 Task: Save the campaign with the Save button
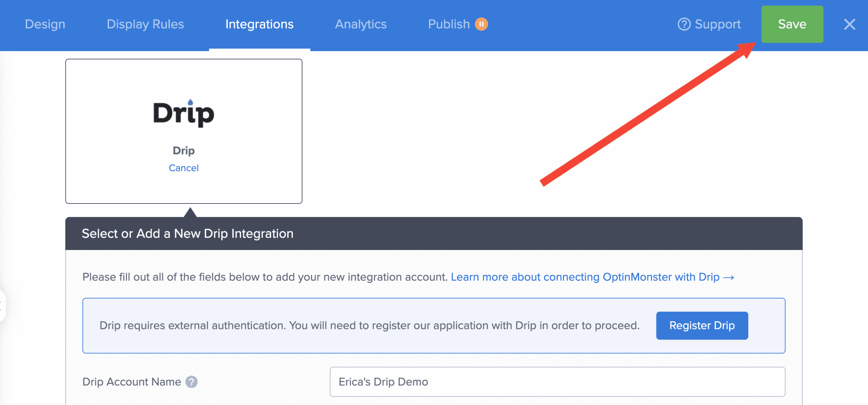pyautogui.click(x=792, y=24)
